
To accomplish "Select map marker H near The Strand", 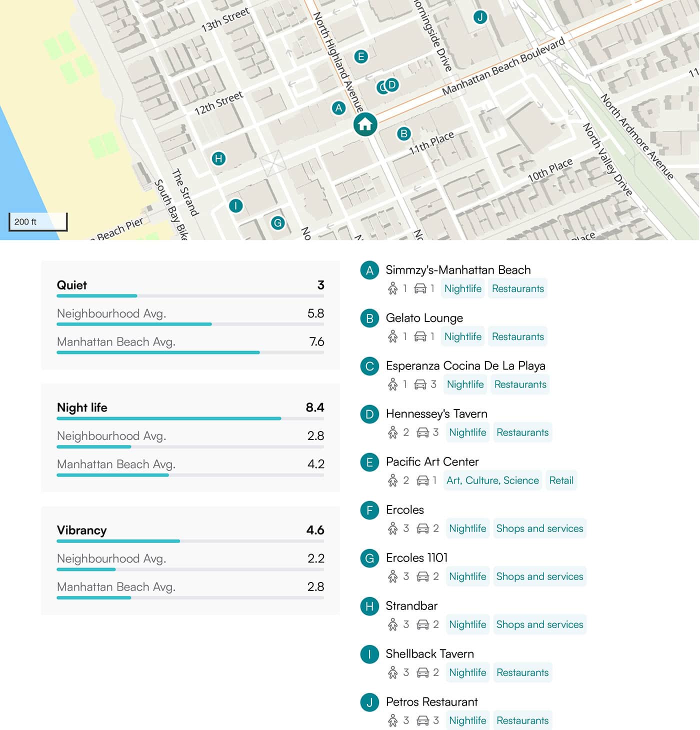I will point(218,159).
